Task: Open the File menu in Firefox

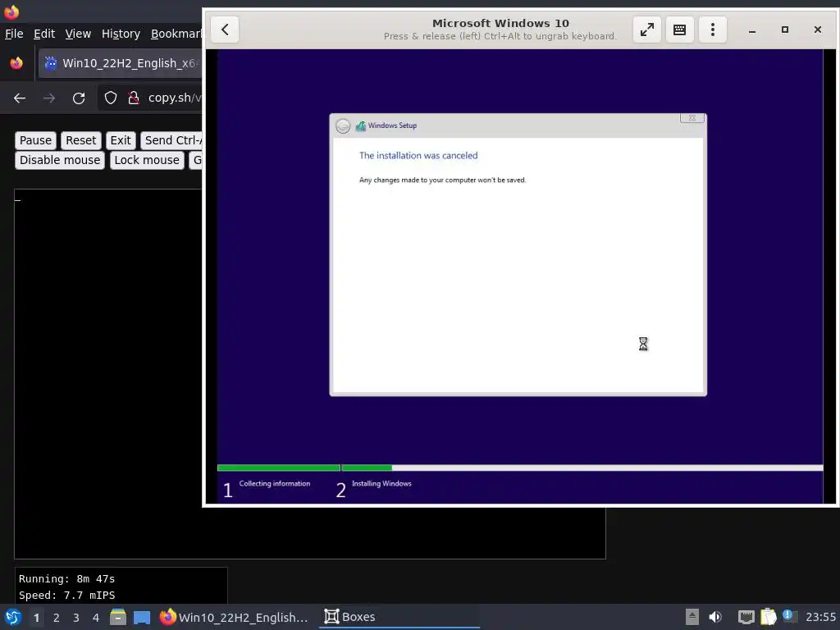Action: tap(14, 34)
